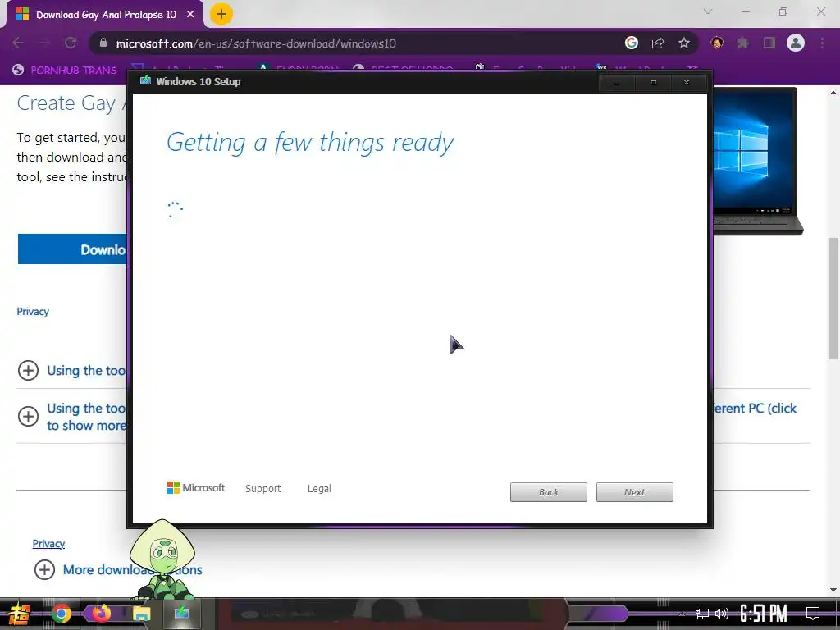
Task: Toggle the Chrome side panel icon
Action: [x=769, y=43]
